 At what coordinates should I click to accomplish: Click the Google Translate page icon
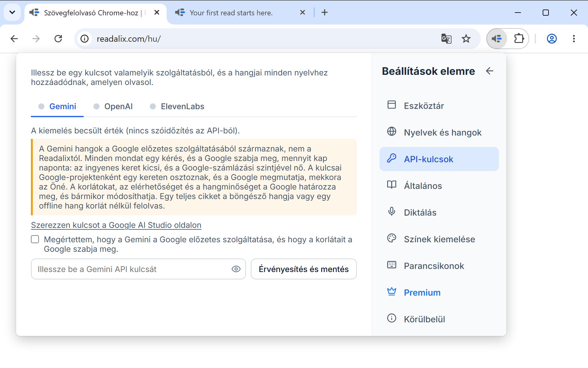[x=446, y=39]
